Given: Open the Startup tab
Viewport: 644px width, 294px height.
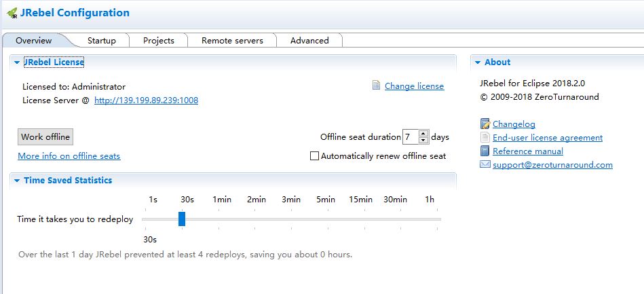Looking at the screenshot, I should point(101,40).
